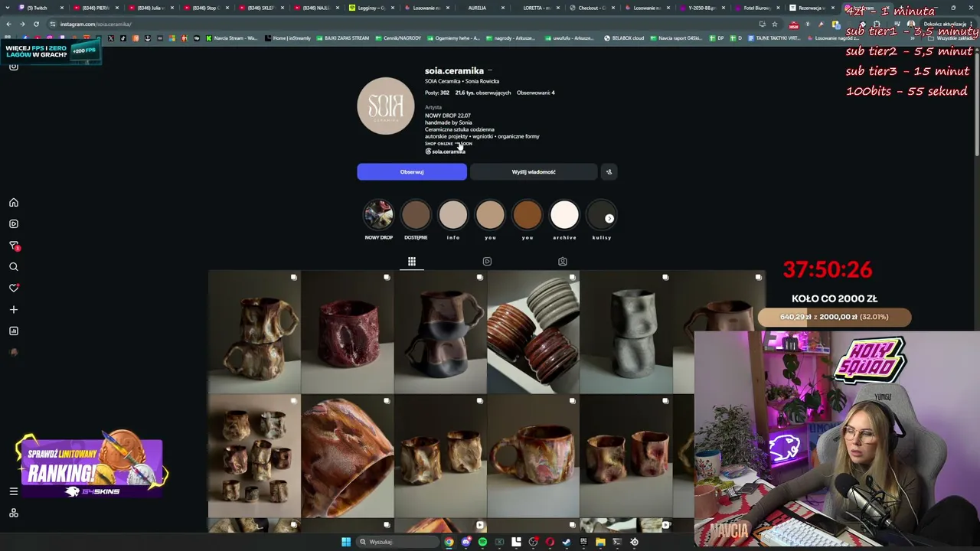The image size is (980, 551).
Task: Open the soia.ceramika Threads link
Action: click(x=445, y=152)
